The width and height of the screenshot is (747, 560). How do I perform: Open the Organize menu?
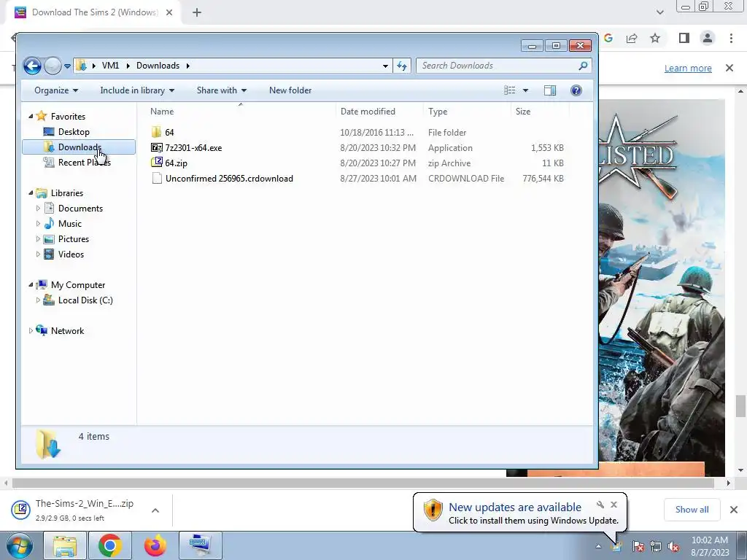pyautogui.click(x=56, y=90)
